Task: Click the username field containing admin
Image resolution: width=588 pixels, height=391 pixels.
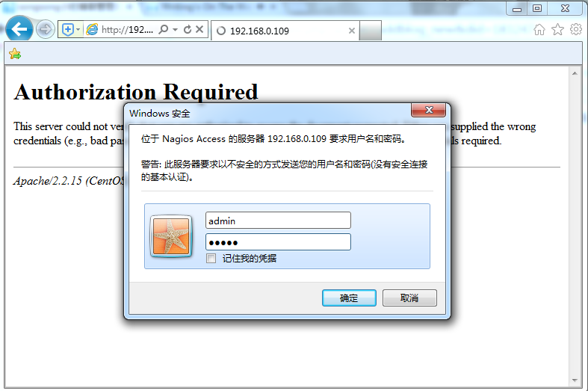Action: pos(278,221)
